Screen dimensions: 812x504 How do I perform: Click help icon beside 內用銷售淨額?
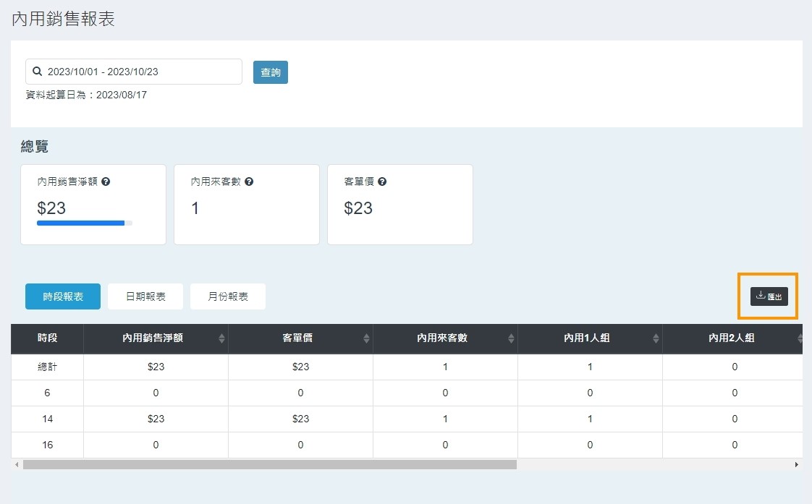[106, 182]
